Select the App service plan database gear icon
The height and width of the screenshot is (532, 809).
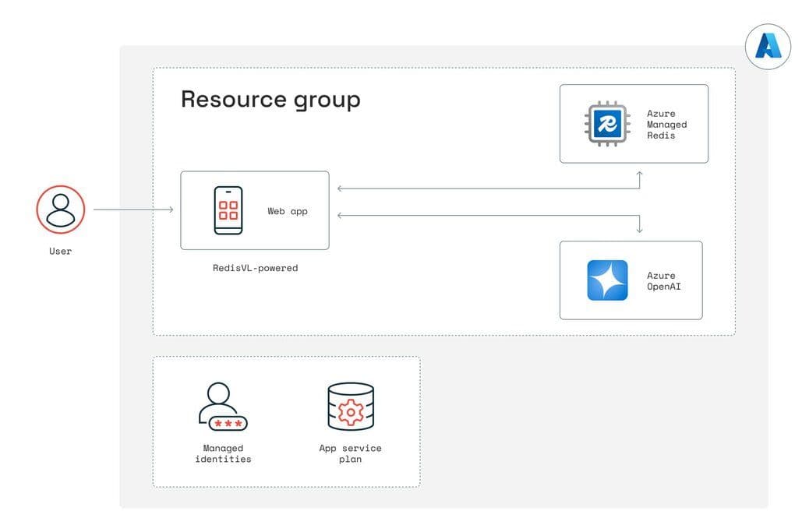[351, 405]
